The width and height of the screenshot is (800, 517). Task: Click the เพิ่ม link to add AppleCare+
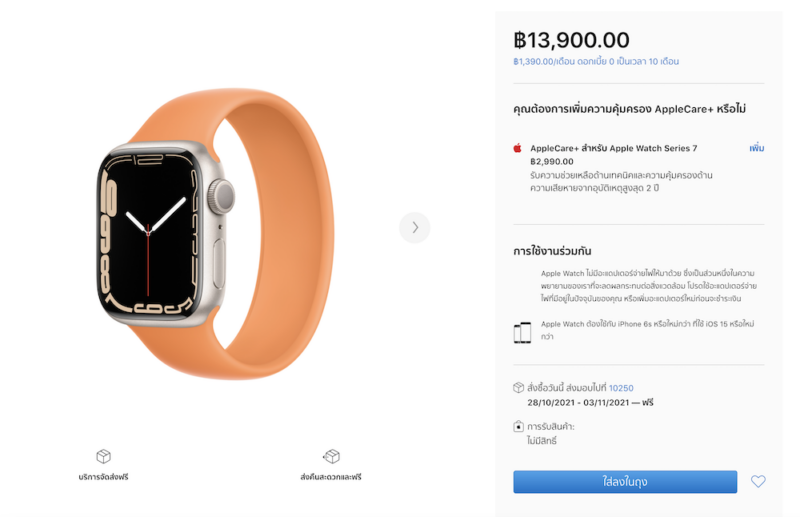coord(757,148)
